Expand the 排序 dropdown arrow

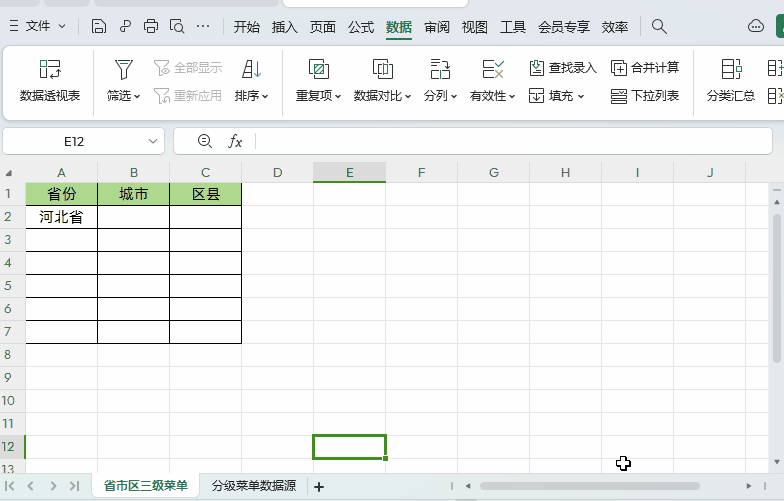[x=265, y=96]
